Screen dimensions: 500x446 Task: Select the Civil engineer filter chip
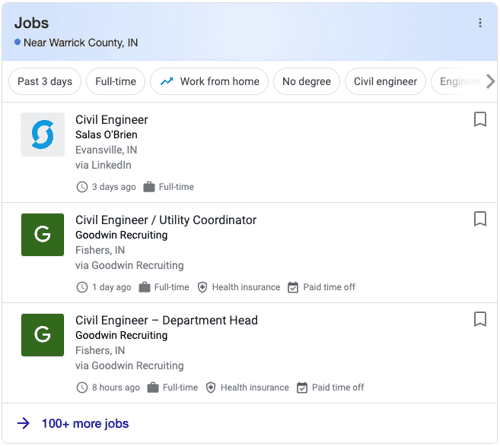(385, 81)
